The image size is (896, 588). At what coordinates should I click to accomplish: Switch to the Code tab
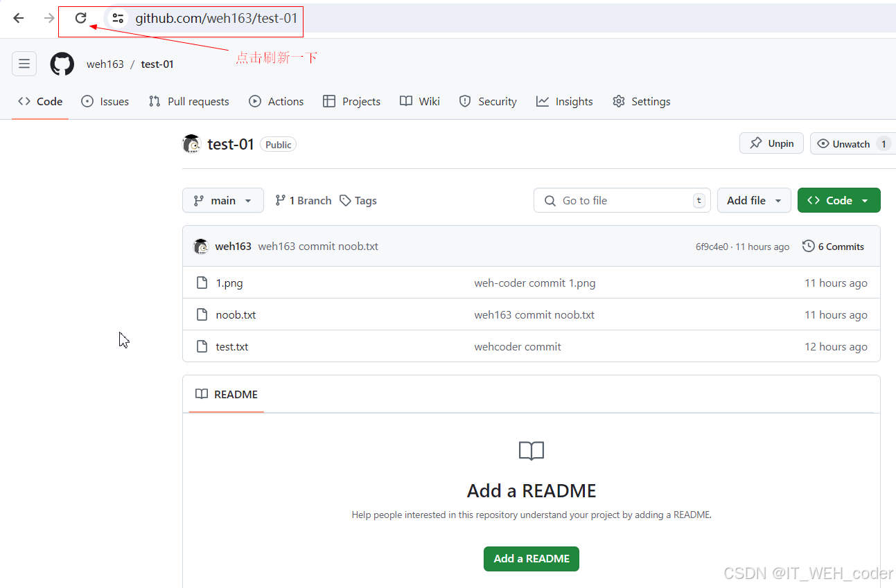(40, 101)
